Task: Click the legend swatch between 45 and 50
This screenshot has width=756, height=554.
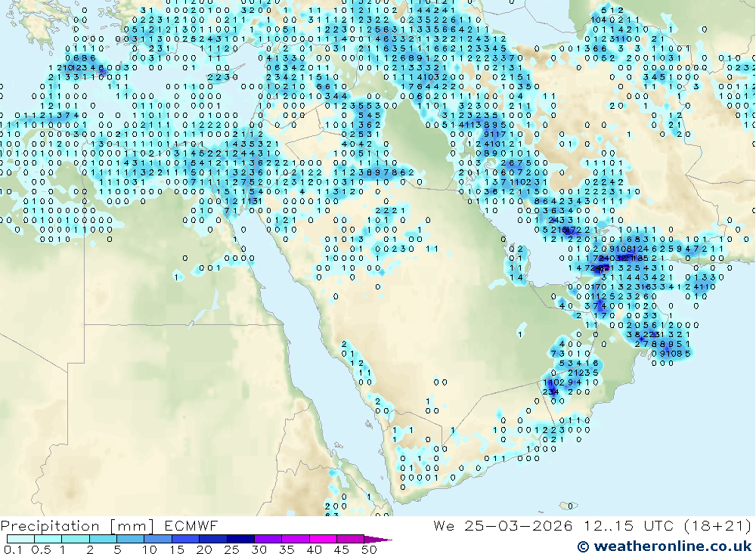Action: coord(351,539)
